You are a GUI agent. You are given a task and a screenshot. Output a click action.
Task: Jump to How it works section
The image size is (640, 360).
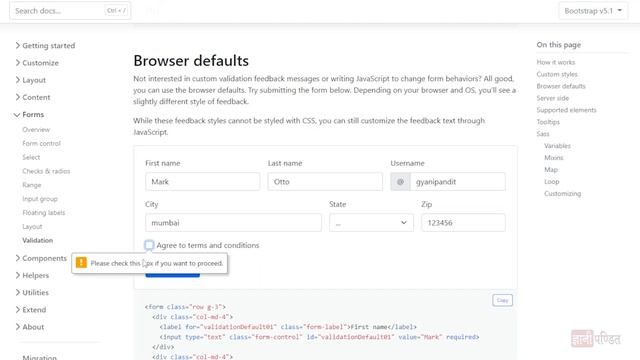coord(556,62)
